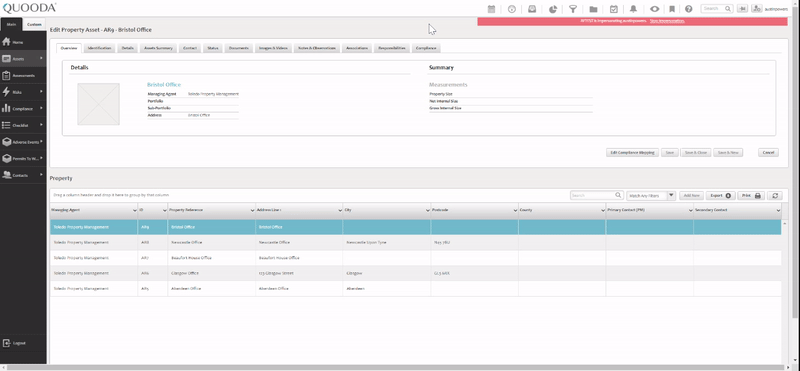Select the Glasgow Office row
Screen dimensions: 800x371
pos(415,273)
